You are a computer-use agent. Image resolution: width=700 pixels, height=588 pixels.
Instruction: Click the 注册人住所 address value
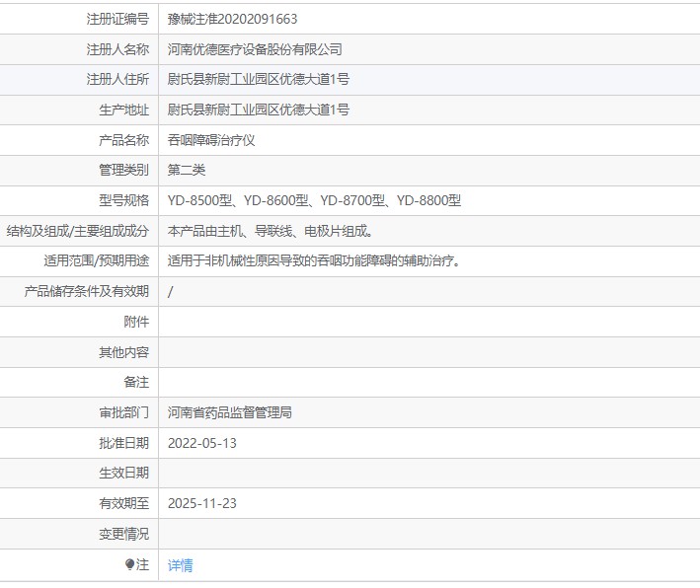[259, 79]
